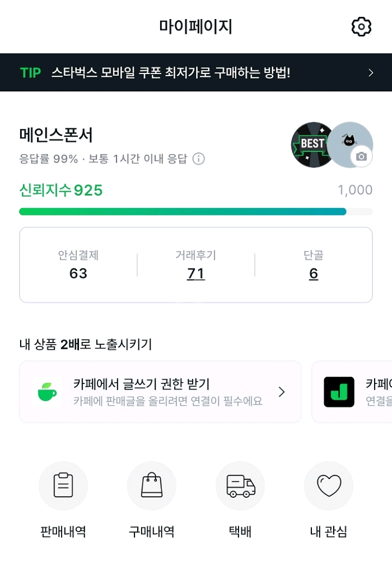Screen dimensions: 392x574
Task: Open 안심결제 count 63
Action: point(78,274)
